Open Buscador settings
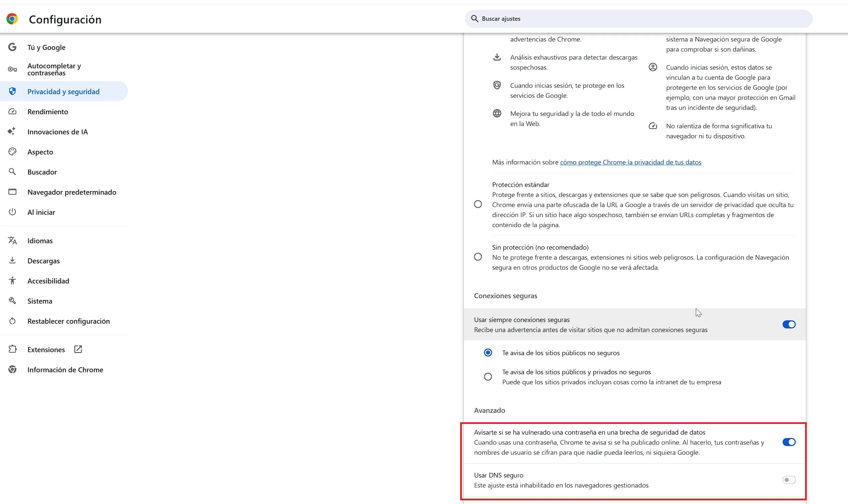 click(x=64, y=172)
